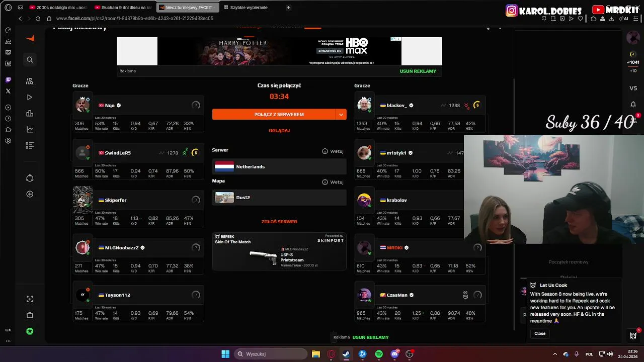Open the clubs circular sidebar icon

[30, 178]
